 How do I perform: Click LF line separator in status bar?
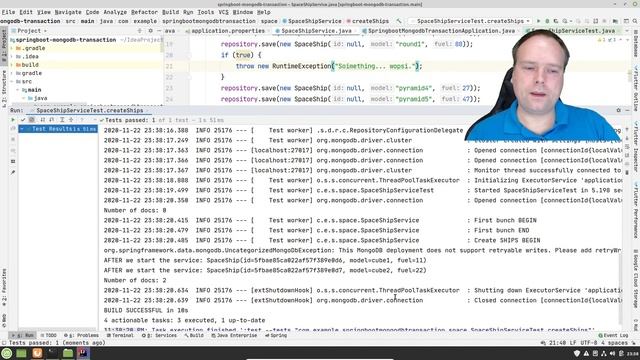573,343
